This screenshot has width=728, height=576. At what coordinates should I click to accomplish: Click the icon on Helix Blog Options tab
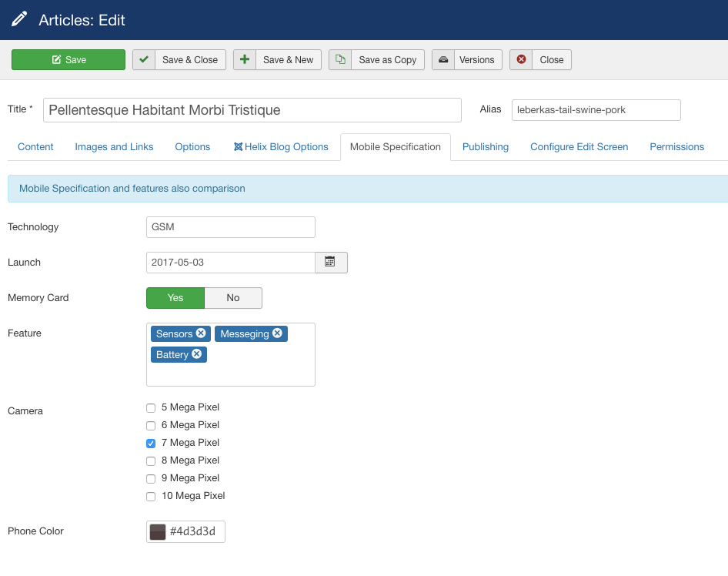[x=239, y=146]
